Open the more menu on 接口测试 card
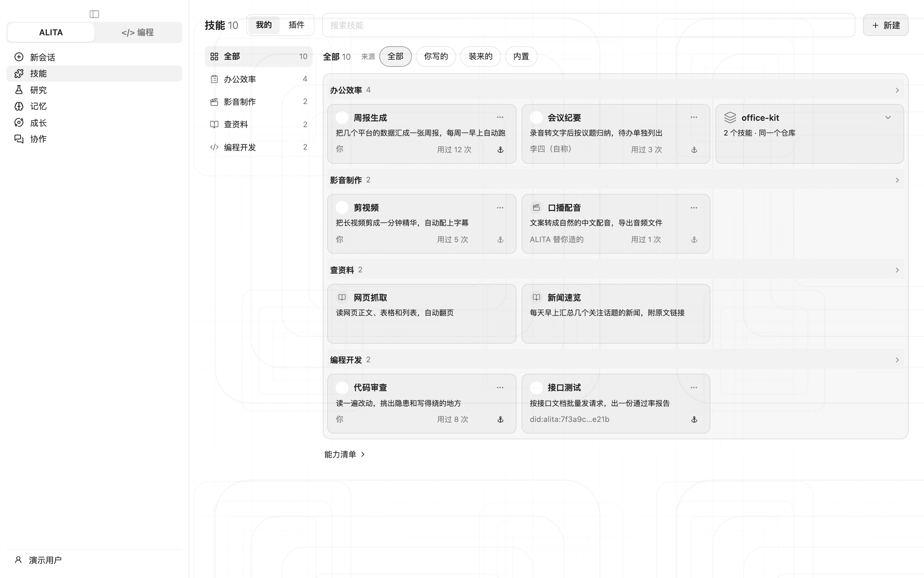 [694, 387]
